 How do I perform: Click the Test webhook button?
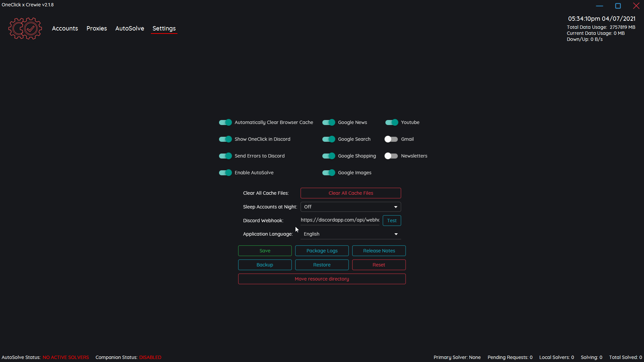pos(392,220)
